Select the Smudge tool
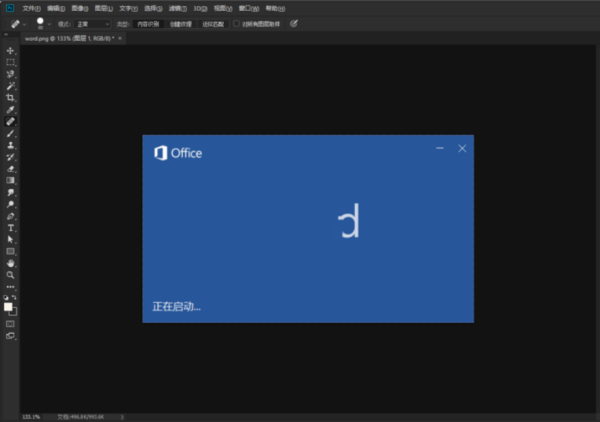 [10, 192]
